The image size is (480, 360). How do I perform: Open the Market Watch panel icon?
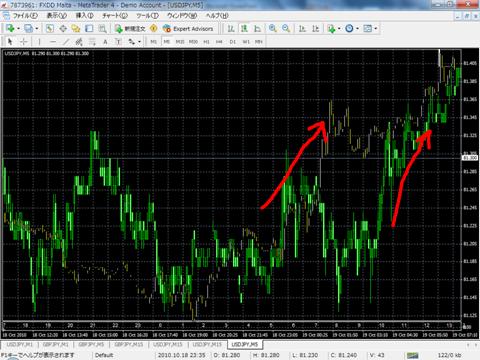[x=50, y=29]
